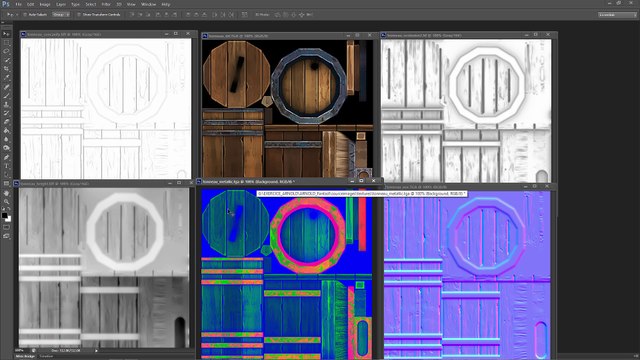
Task: Open the Filter menu
Action: coord(106,4)
